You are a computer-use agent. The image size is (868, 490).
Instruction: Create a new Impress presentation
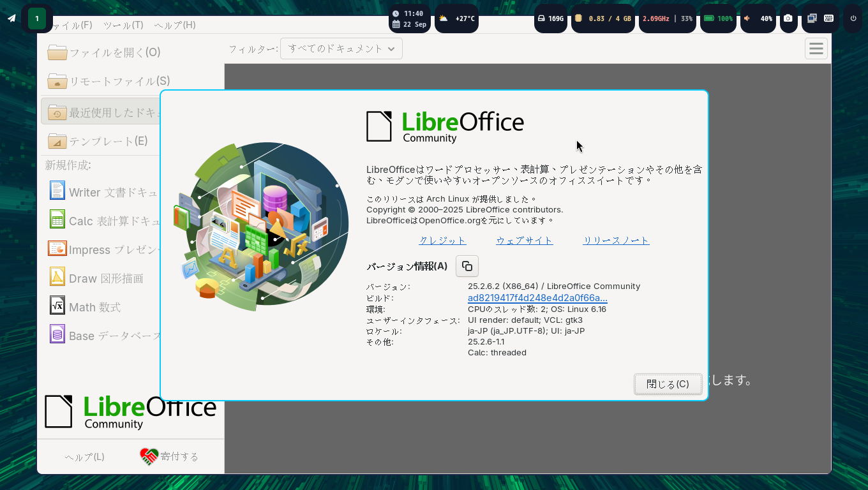(102, 249)
